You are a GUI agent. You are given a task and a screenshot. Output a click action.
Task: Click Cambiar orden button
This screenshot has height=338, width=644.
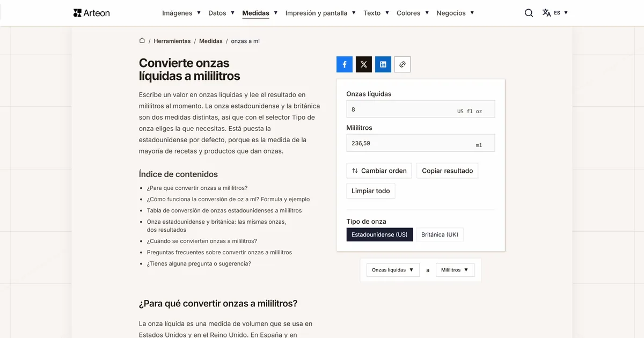click(x=379, y=171)
